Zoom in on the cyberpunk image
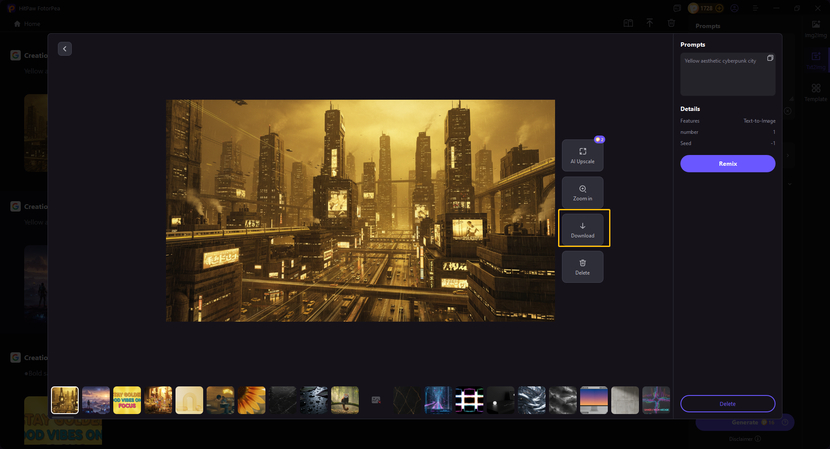The height and width of the screenshot is (449, 830). (582, 192)
